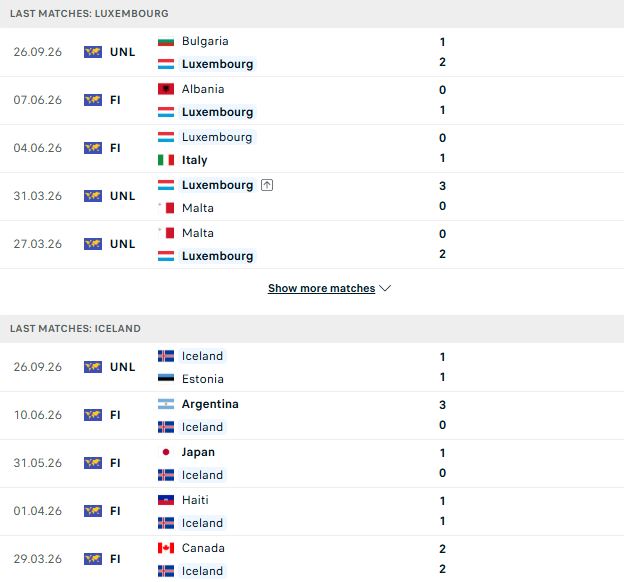624x582 pixels.
Task: Click the Bulgaria flag icon
Action: 166,41
